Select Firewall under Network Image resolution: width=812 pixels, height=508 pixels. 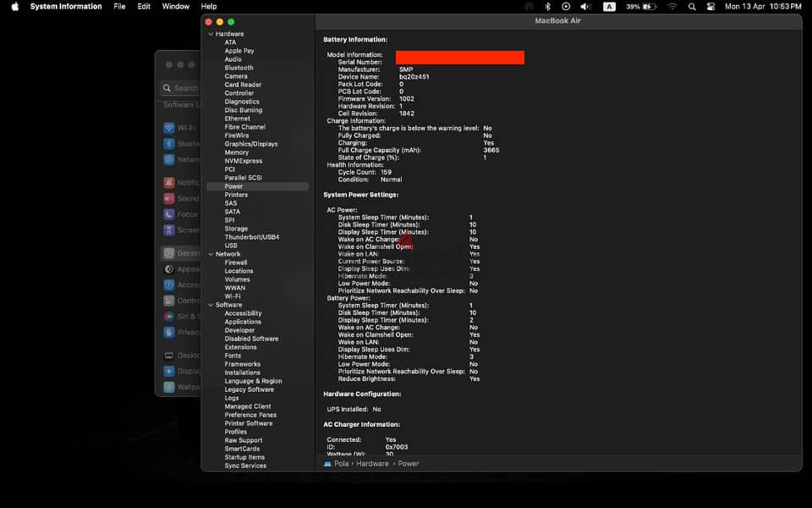pos(236,262)
